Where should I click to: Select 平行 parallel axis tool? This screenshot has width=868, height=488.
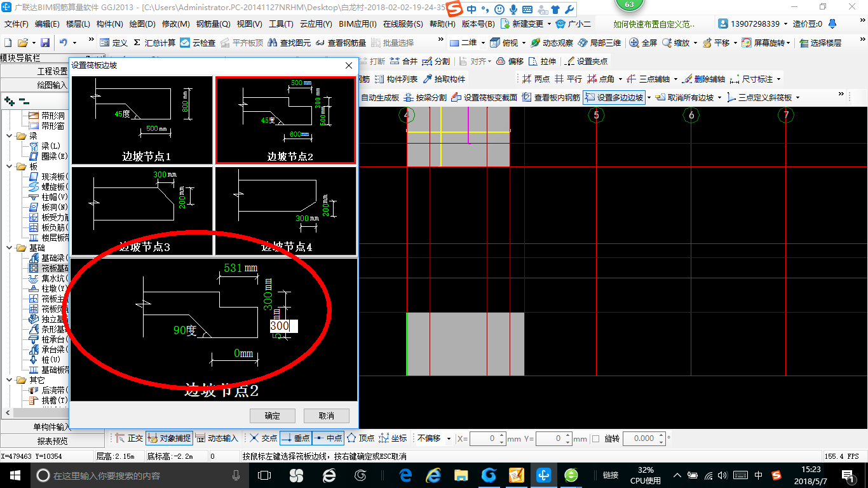click(x=568, y=79)
